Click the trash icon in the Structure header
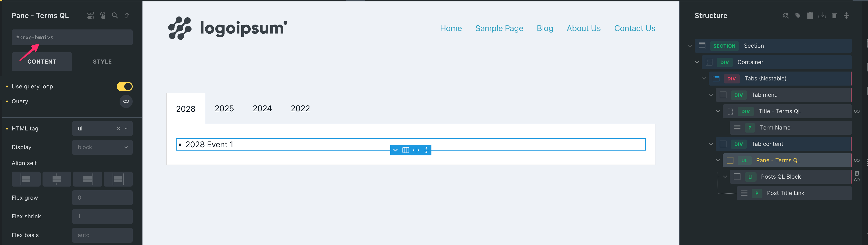The width and height of the screenshot is (868, 245). coord(834,15)
